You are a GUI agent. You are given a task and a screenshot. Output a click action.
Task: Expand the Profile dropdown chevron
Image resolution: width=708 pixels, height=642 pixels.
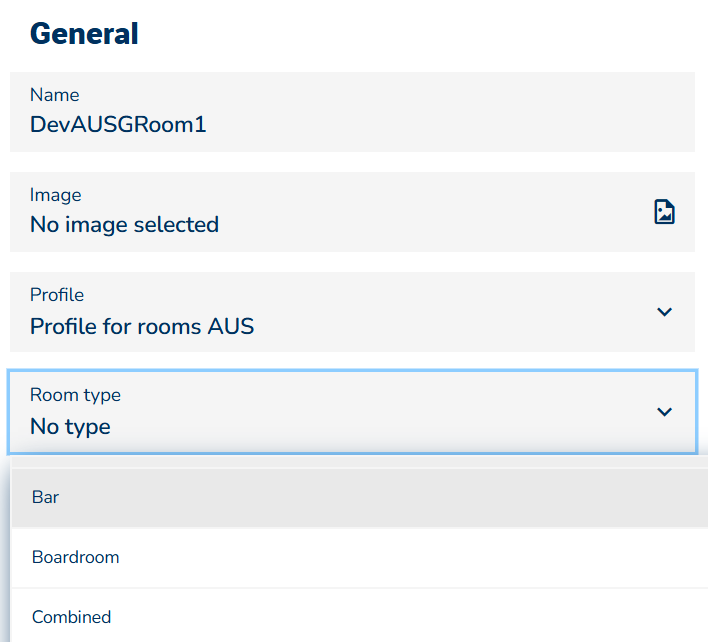(x=664, y=312)
